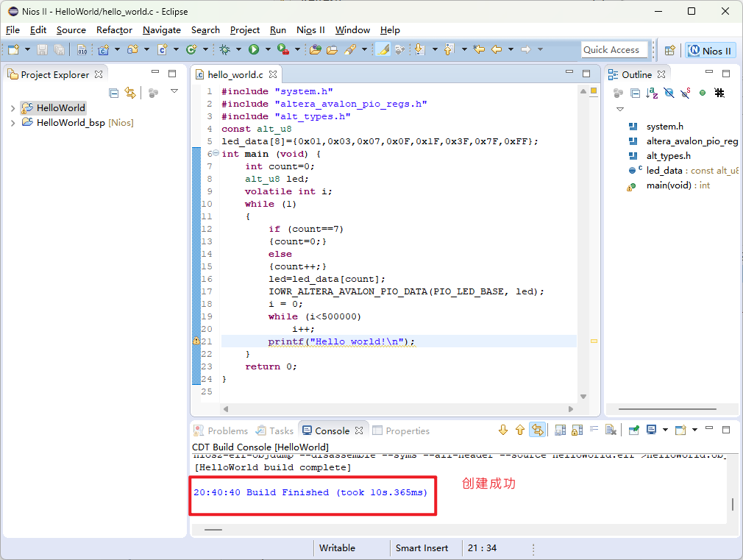
Task: Toggle Hide Non-Public Members green dot
Action: click(703, 93)
